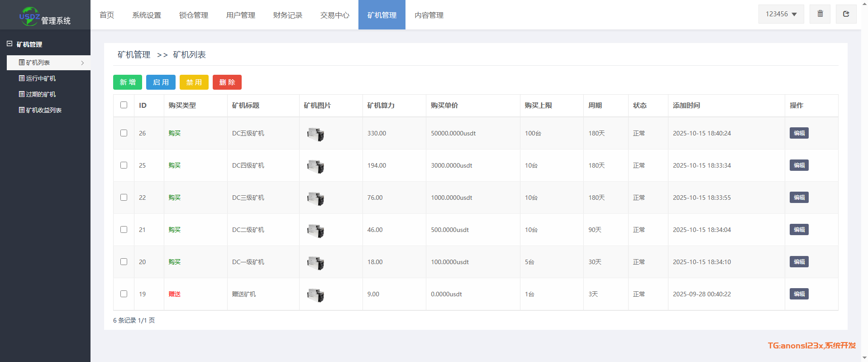This screenshot has width=868, height=362.
Task: Open 系统设置 menu
Action: [147, 15]
